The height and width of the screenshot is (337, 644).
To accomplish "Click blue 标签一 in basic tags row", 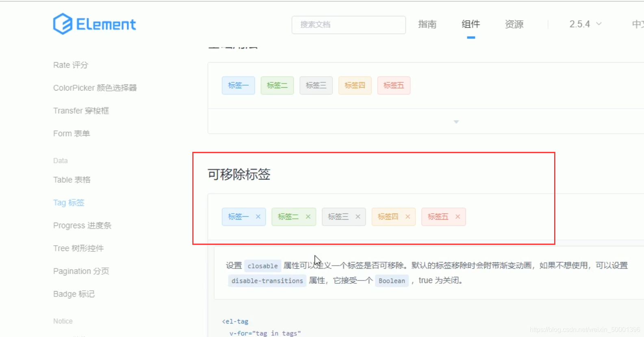I will click(x=238, y=85).
